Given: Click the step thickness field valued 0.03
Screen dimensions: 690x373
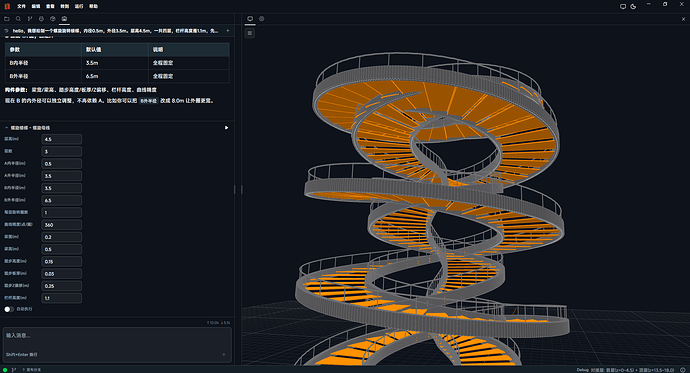Looking at the screenshot, I should 62,274.
